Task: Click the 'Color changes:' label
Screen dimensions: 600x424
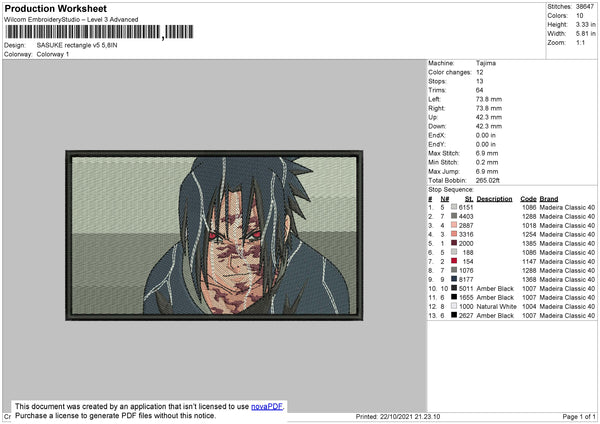Action: (x=450, y=72)
